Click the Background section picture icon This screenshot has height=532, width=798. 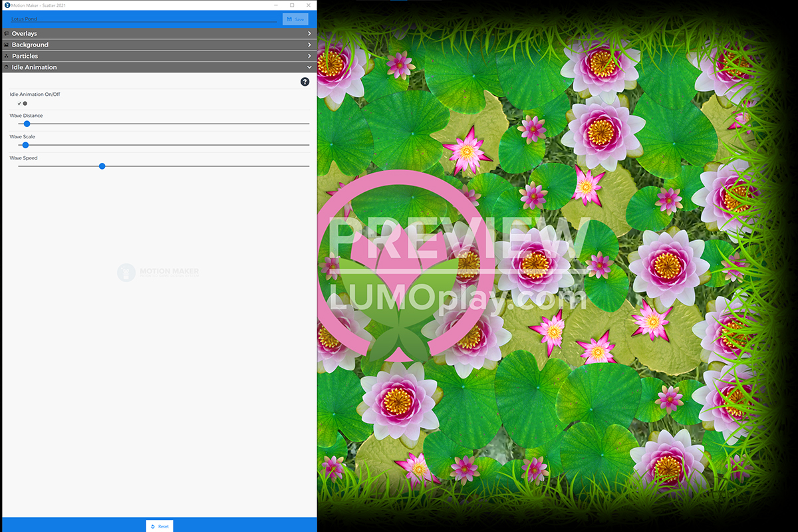click(x=6, y=45)
